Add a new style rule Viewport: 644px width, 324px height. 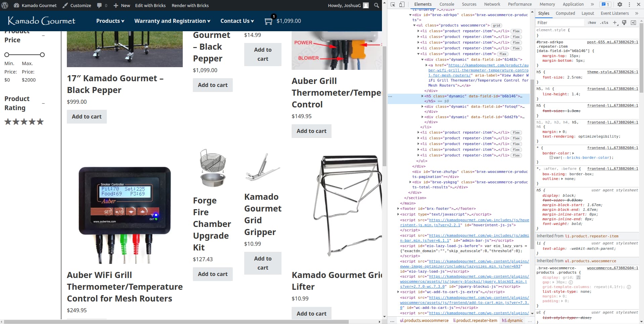click(615, 22)
